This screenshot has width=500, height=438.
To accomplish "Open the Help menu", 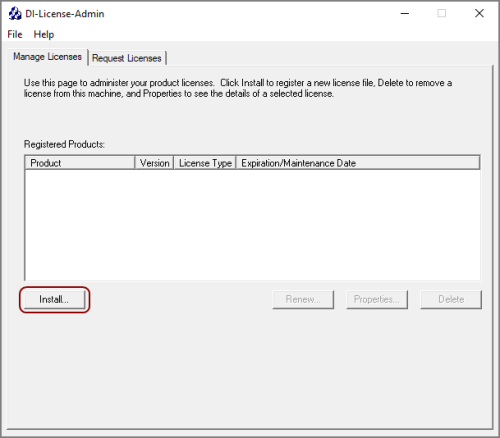I will point(44,34).
